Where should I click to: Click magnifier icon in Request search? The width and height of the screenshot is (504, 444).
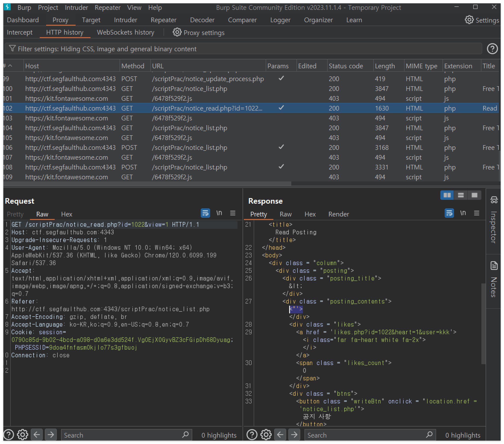[185, 434]
